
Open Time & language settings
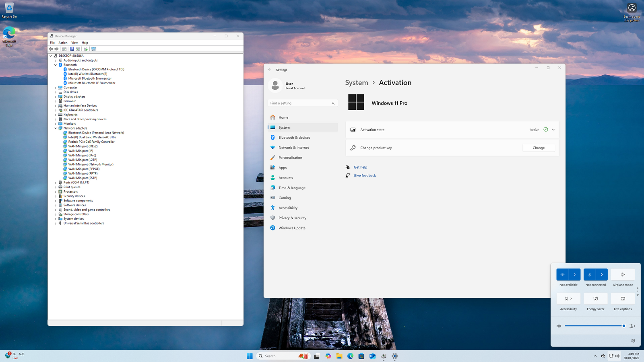pos(303,188)
